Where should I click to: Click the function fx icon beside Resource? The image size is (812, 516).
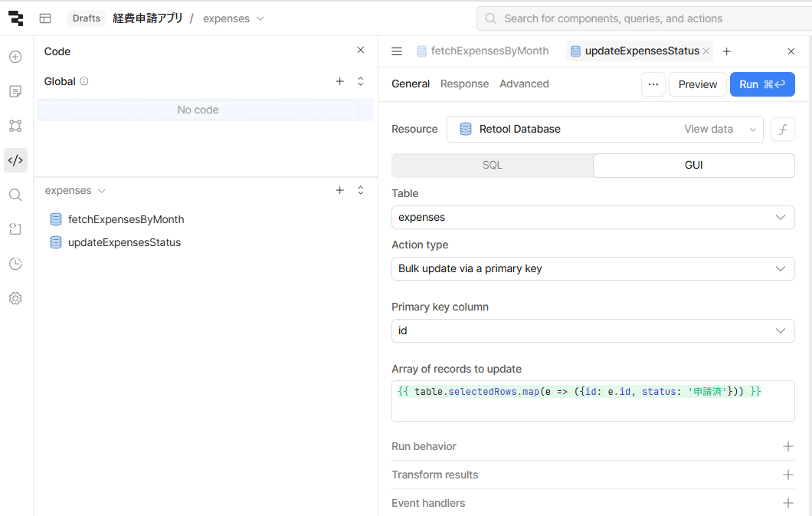[x=782, y=129]
